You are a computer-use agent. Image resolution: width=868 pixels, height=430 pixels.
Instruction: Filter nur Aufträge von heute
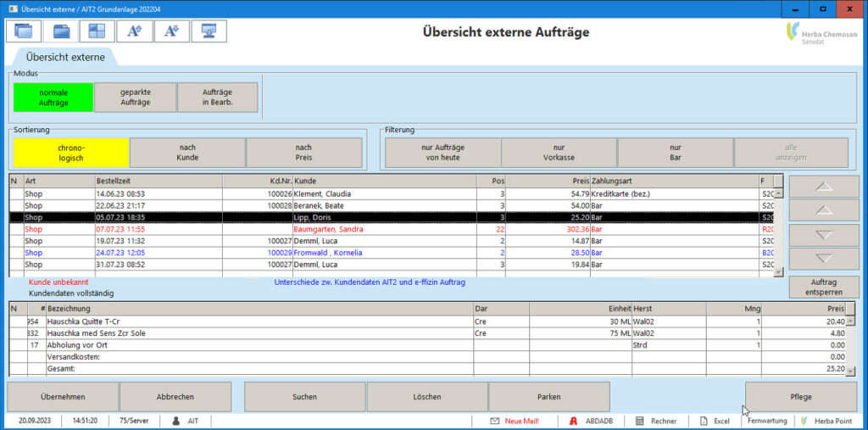tap(442, 153)
